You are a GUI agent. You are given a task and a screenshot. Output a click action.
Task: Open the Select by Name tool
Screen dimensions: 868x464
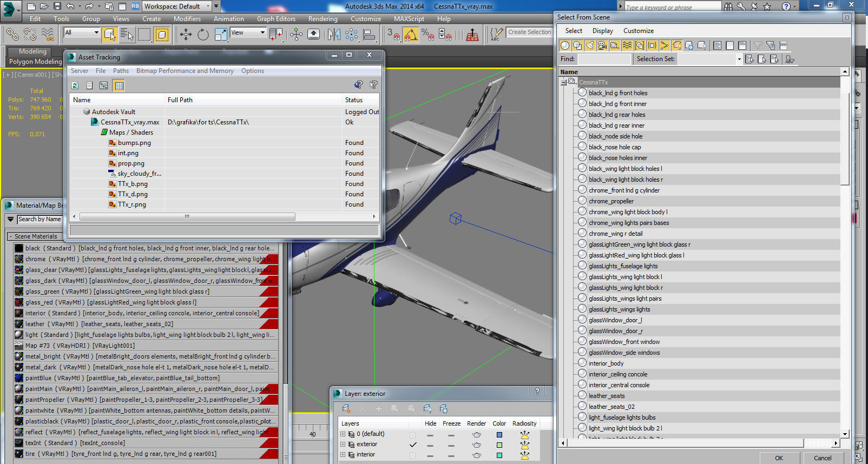(127, 35)
